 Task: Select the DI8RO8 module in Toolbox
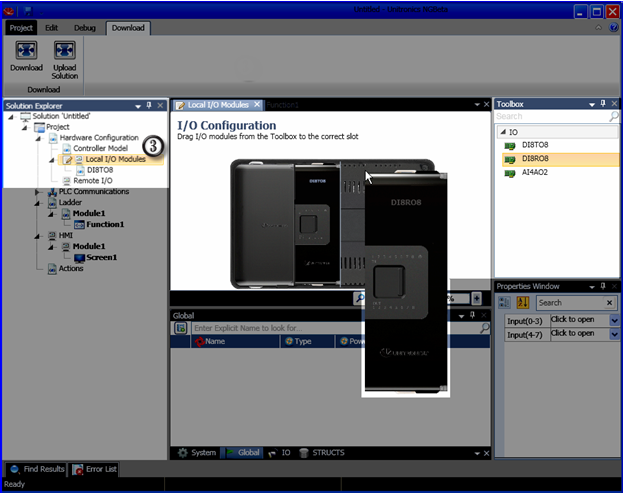[534, 158]
